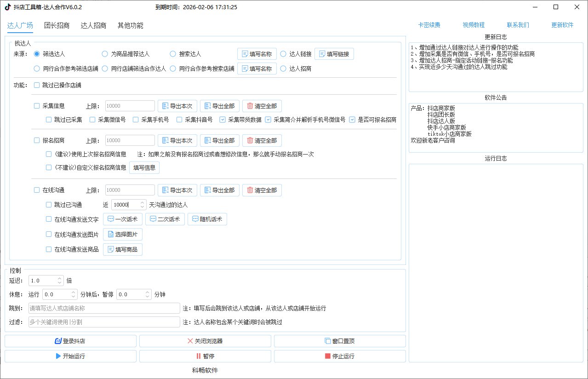The height and width of the screenshot is (379, 588).
Task: Click the 过滤 keyword input field
Action: click(104, 322)
